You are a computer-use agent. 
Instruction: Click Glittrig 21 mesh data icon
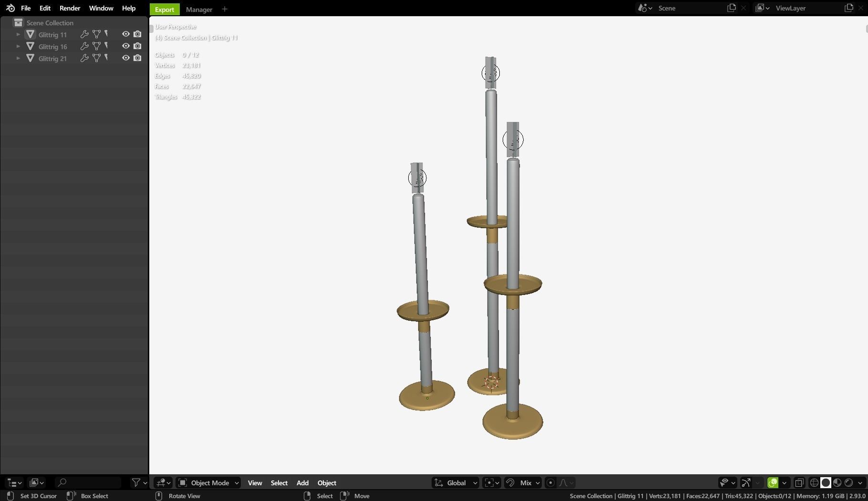click(97, 58)
